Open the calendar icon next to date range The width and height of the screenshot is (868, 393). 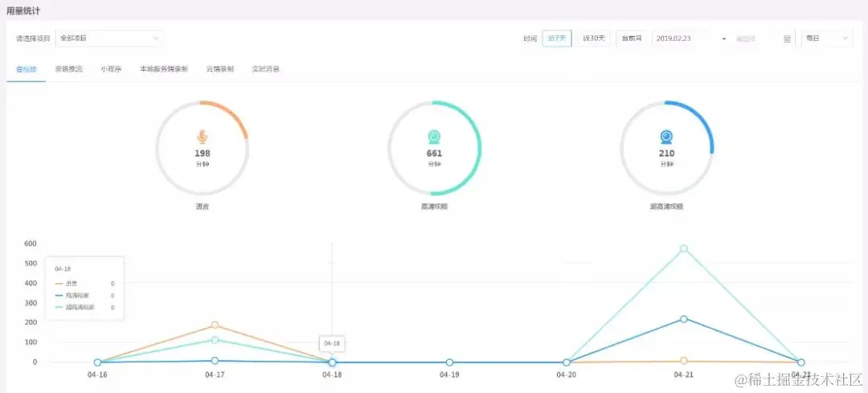click(x=787, y=39)
